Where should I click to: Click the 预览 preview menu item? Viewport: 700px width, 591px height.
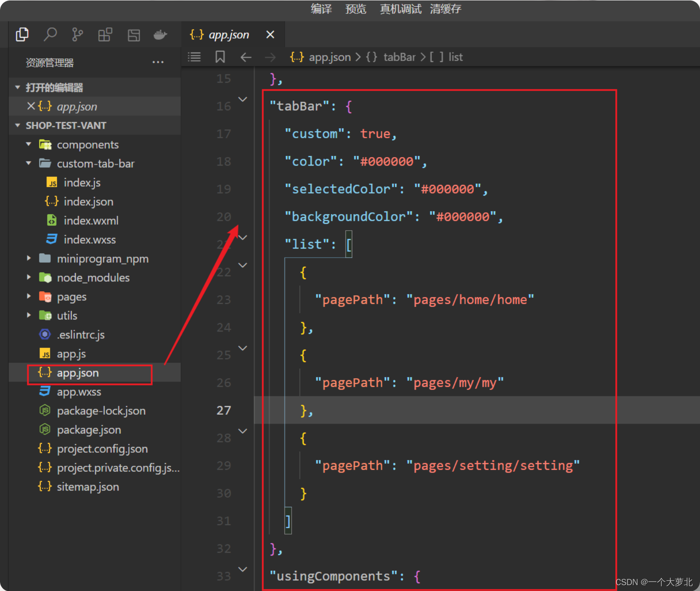356,9
